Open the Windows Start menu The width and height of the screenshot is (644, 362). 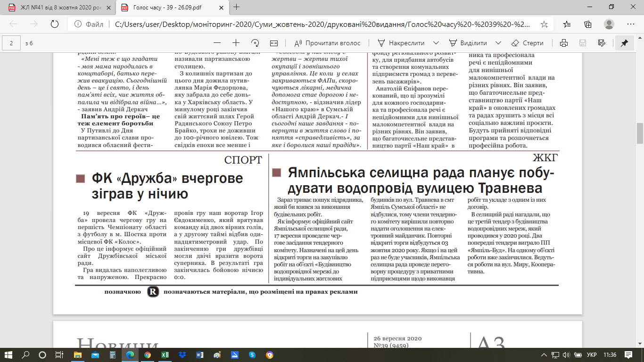[x=9, y=354]
